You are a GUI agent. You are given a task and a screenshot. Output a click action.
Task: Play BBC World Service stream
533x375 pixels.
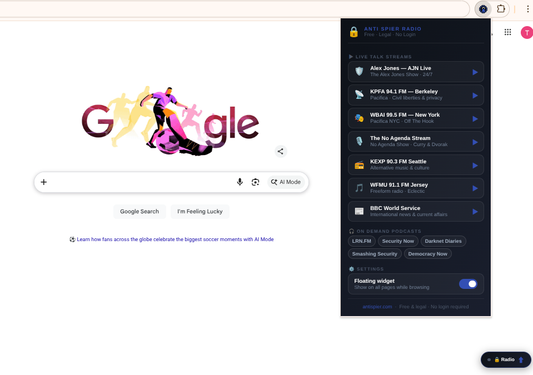[x=475, y=212]
